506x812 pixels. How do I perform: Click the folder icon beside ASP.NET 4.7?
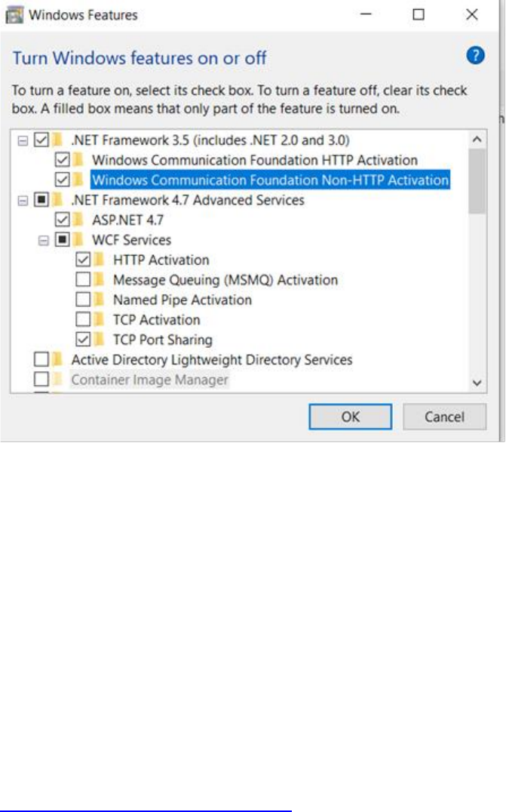pyautogui.click(x=78, y=220)
